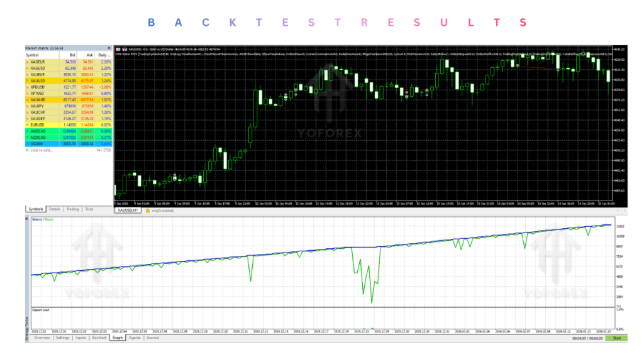Click the direction arrow icon beside US2000
Screen dimensions: 644x362
27,144
